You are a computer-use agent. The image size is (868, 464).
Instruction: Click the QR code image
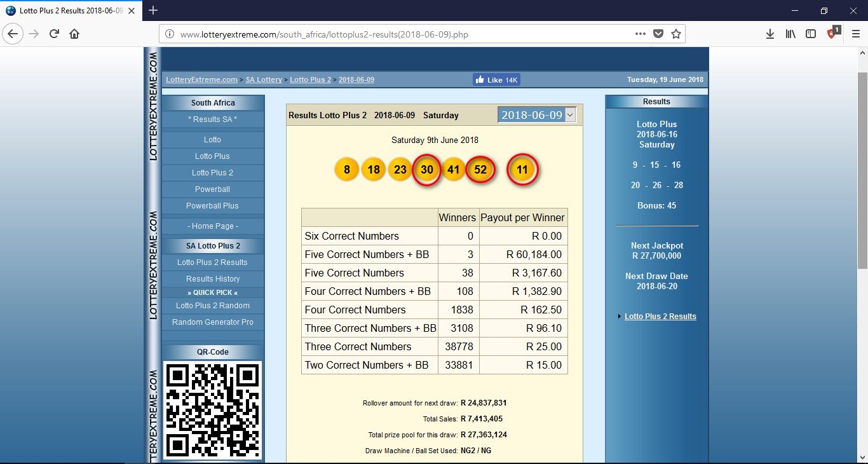click(x=212, y=410)
